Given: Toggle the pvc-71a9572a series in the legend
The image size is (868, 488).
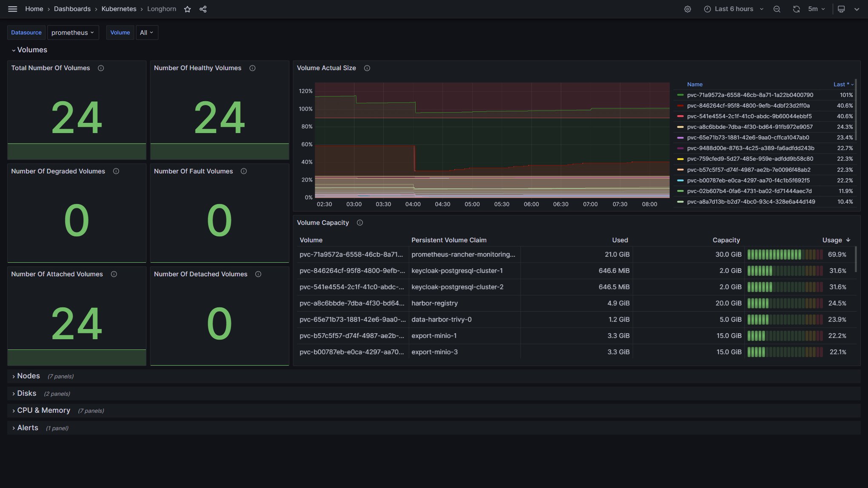Looking at the screenshot, I should tap(750, 95).
